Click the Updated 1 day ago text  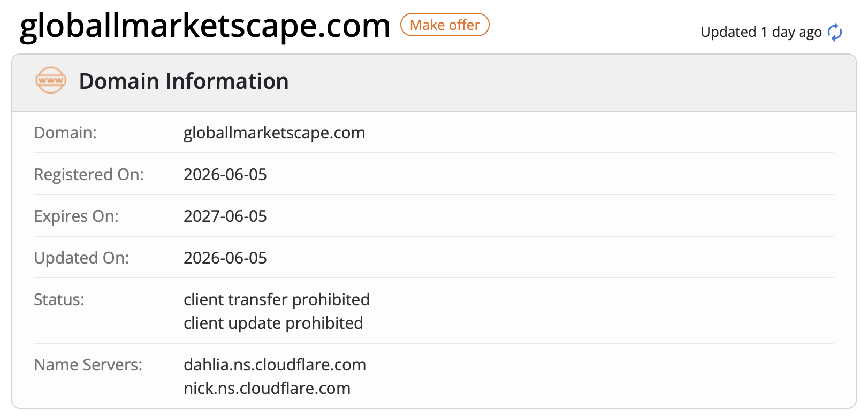761,33
